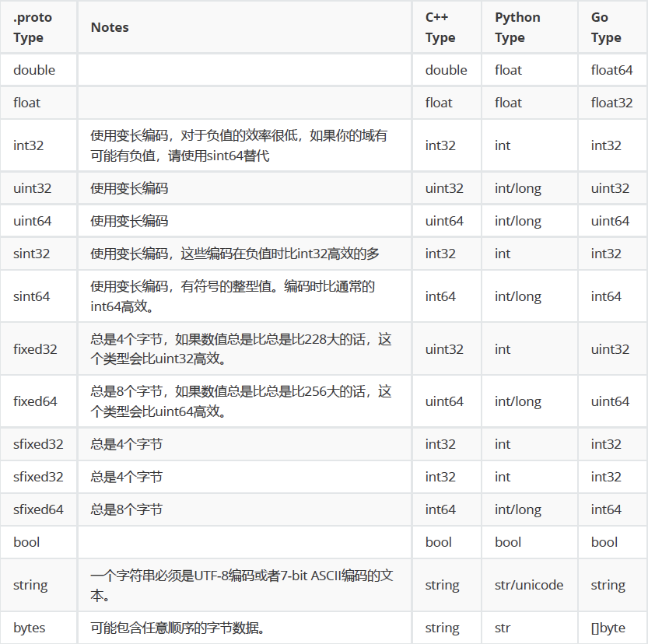Click the note "总是8个字节"

[127, 509]
